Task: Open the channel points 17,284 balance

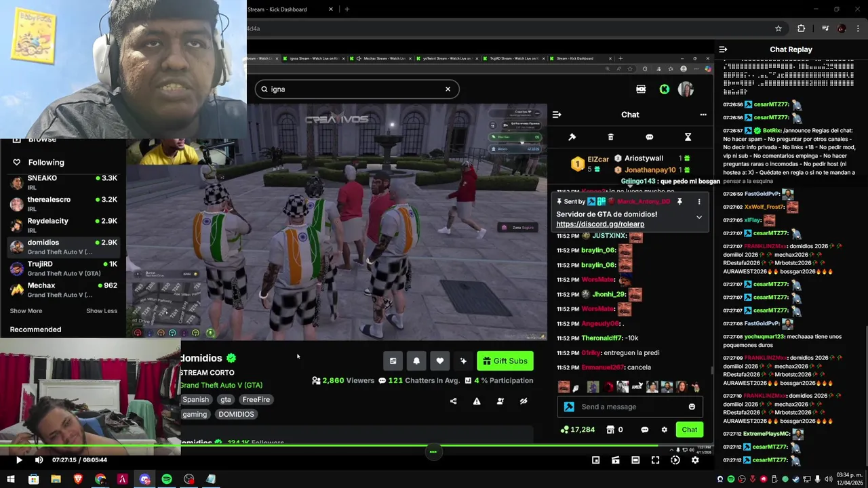Action: (x=578, y=430)
